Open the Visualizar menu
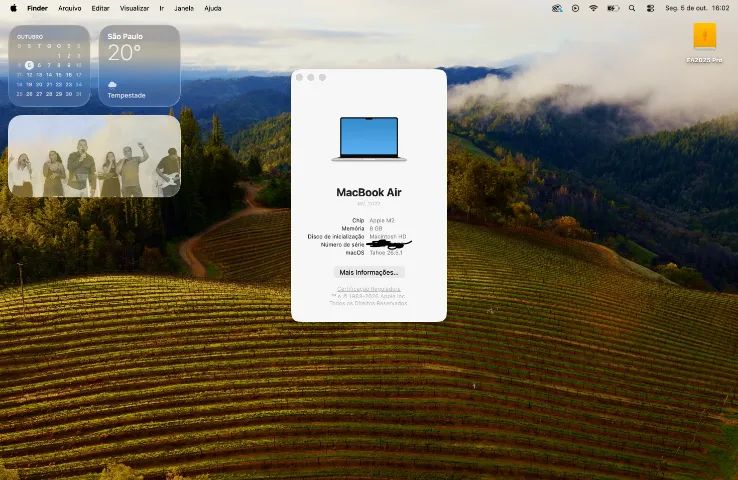Screen dimensions: 738x480 (134, 8)
